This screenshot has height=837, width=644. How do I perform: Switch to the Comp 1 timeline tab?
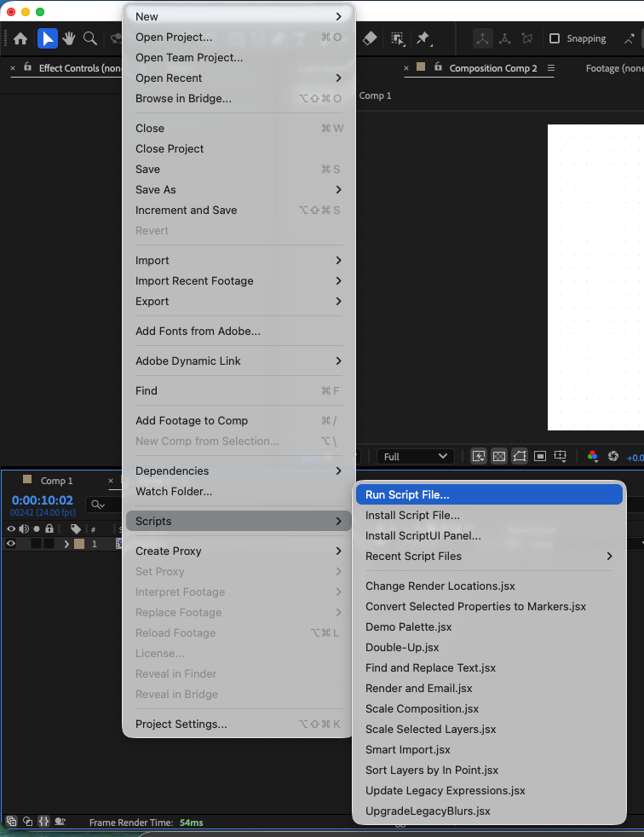click(x=56, y=481)
